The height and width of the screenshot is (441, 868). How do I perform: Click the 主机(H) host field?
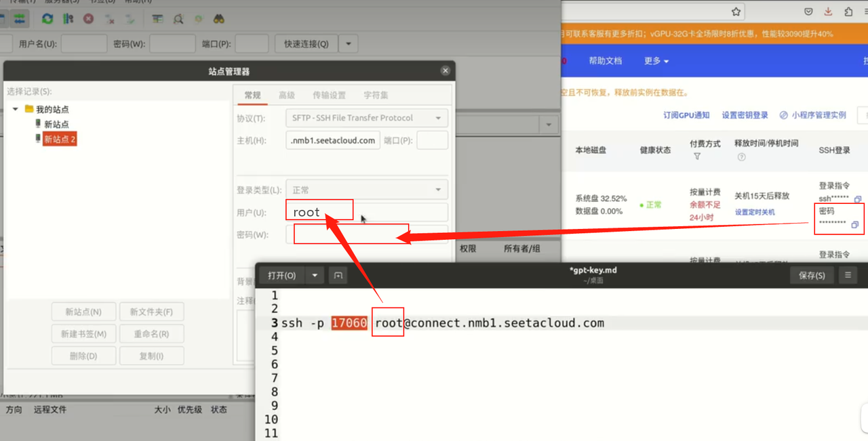(332, 140)
